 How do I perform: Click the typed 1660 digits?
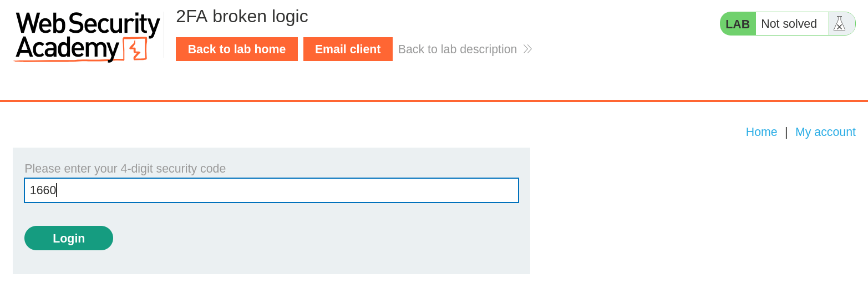click(x=43, y=190)
